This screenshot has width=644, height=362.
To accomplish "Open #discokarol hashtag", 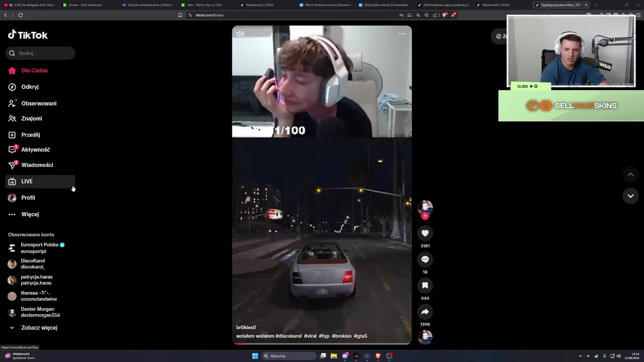I will pos(288,336).
